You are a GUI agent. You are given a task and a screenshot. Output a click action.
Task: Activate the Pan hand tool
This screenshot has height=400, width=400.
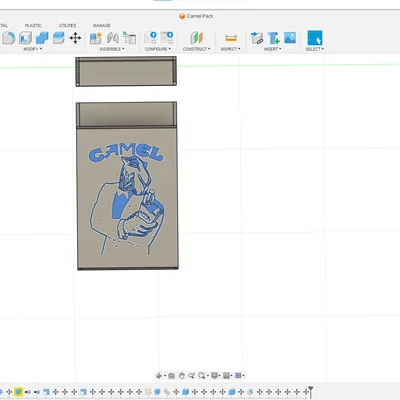click(x=181, y=376)
